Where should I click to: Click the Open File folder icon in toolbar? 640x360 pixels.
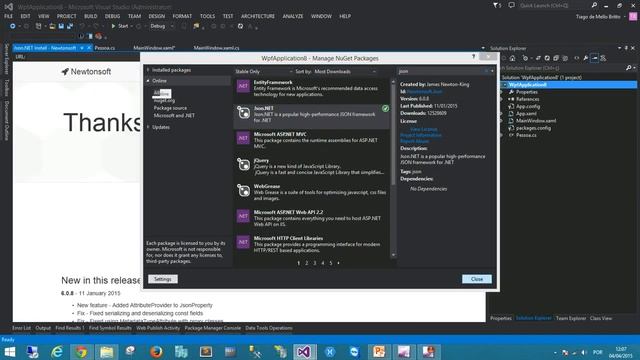tap(52, 26)
